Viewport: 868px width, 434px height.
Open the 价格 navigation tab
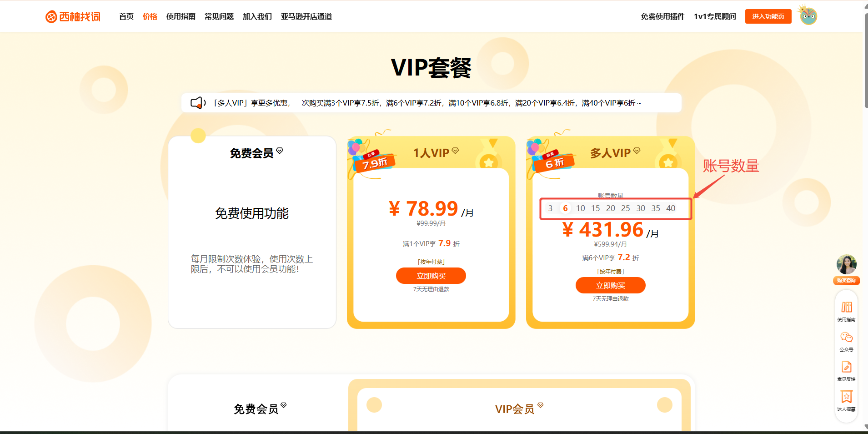coord(150,16)
